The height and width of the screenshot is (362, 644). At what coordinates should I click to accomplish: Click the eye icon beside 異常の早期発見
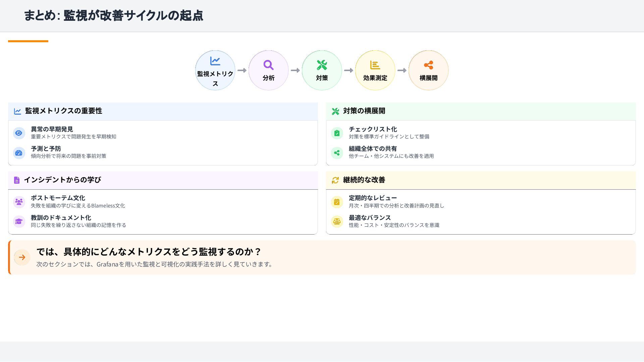tap(19, 133)
